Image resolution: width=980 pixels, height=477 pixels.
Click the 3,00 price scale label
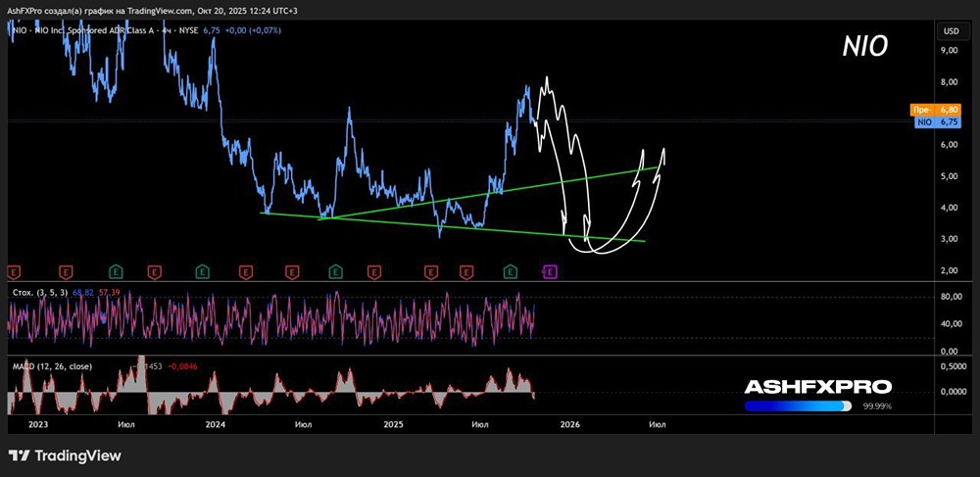pos(949,239)
